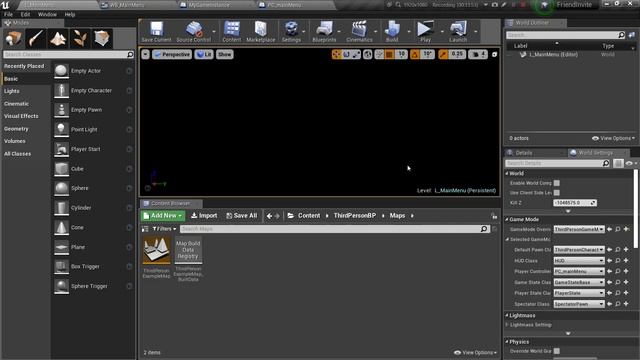This screenshot has width=640, height=360.
Task: Click the Save Current toolbar icon
Action: tap(156, 31)
